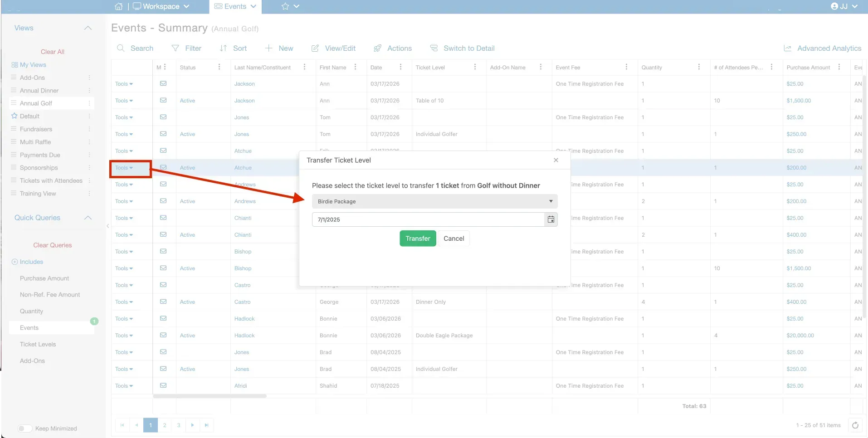Open My Views section
Viewport: 868px width, 438px height.
pos(29,65)
